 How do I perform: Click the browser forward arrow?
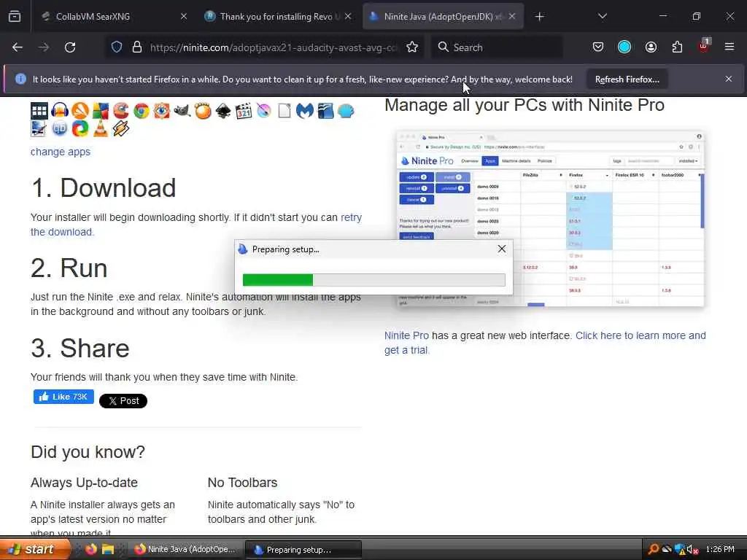pos(44,47)
